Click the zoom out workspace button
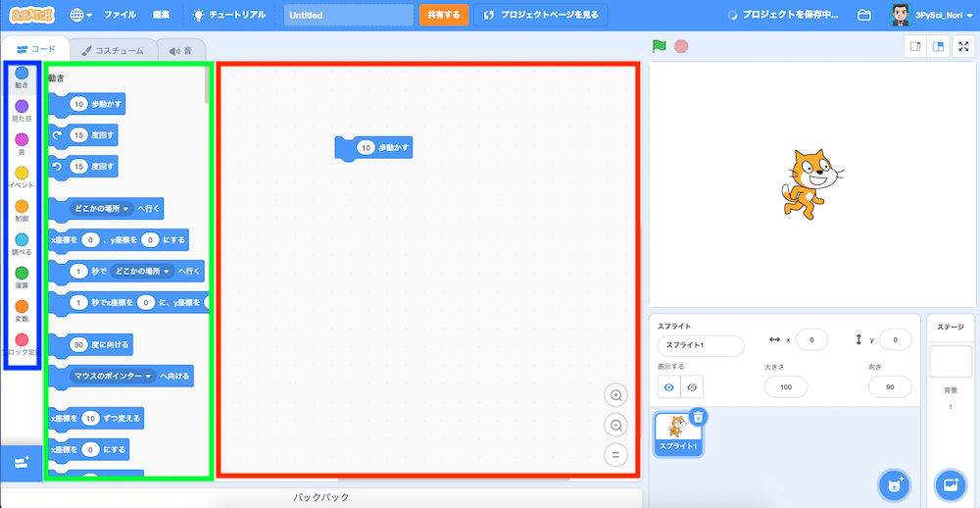This screenshot has height=508, width=980. coord(615,426)
